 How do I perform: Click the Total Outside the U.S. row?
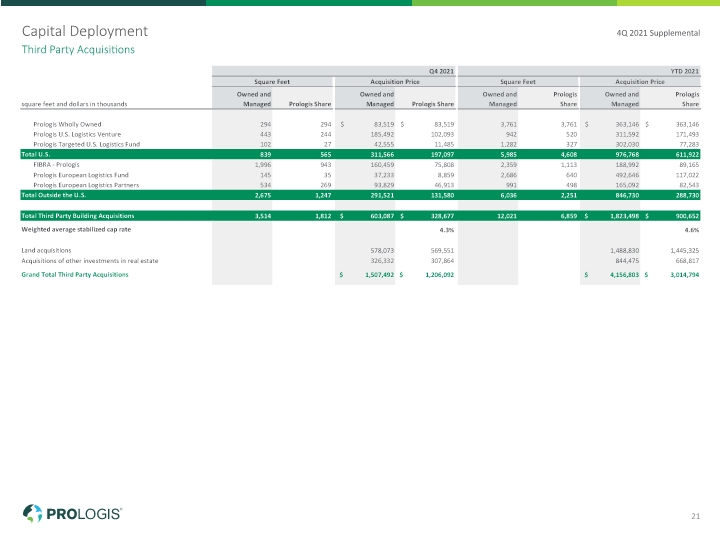click(x=360, y=195)
